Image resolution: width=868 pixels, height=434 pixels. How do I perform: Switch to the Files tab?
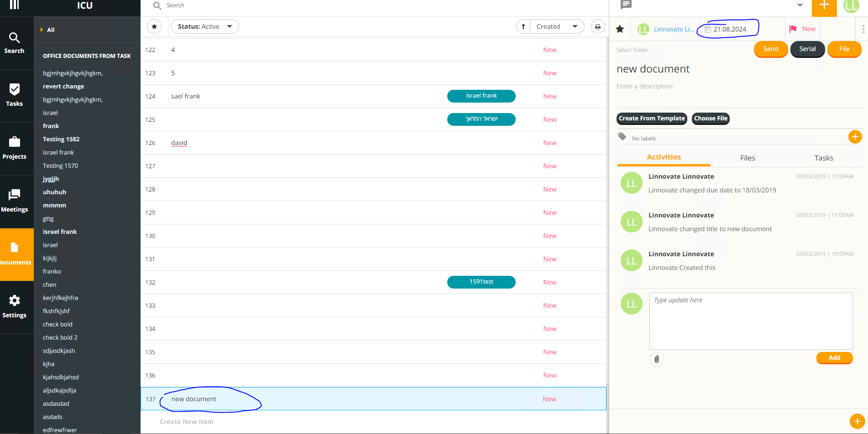click(x=748, y=158)
